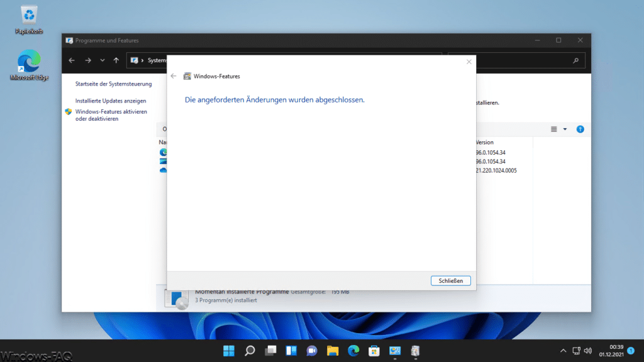Image resolution: width=644 pixels, height=362 pixels.
Task: Open notification badge in system tray
Action: (x=631, y=351)
